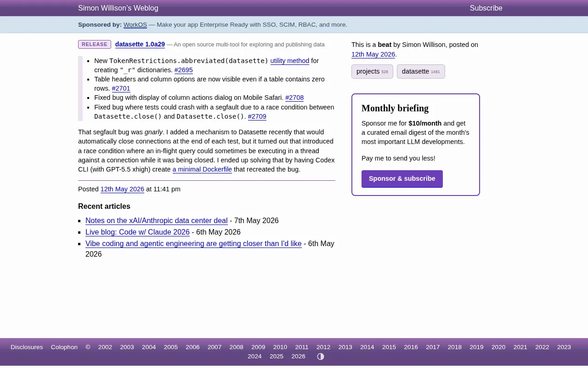Viewport: 588px width, 368px height.
Task: Click the Recent articles heading
Action: coord(104,207)
